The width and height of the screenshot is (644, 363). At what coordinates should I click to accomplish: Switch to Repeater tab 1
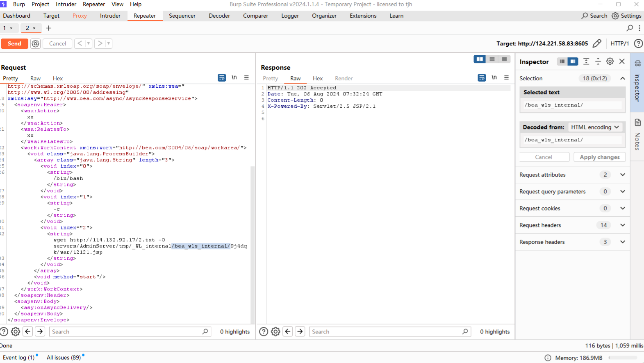(5, 28)
